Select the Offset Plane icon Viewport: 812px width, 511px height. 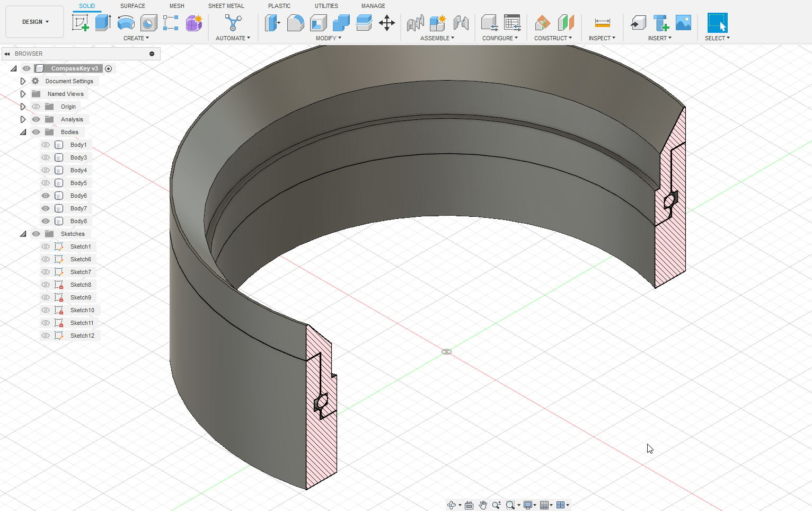pyautogui.click(x=542, y=23)
